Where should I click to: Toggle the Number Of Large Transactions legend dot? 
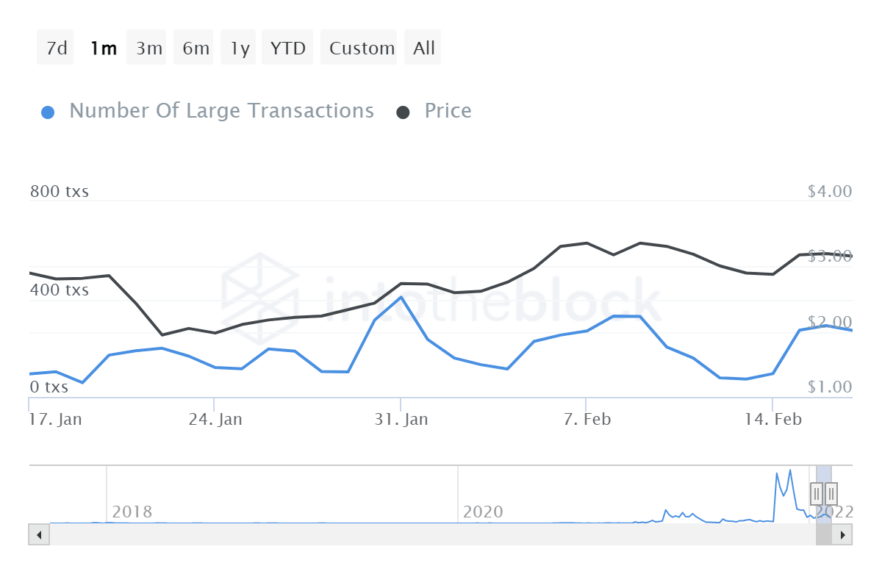[x=48, y=110]
